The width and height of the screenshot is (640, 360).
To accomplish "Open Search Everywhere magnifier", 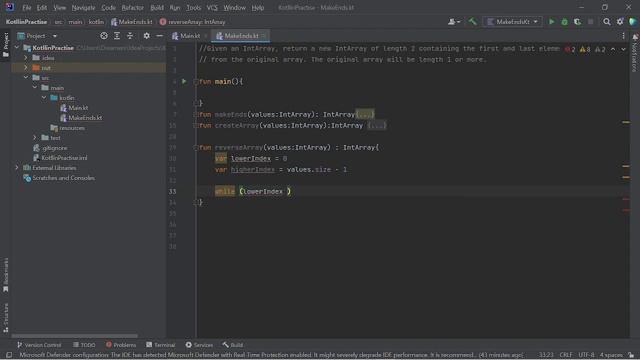I will 607,22.
